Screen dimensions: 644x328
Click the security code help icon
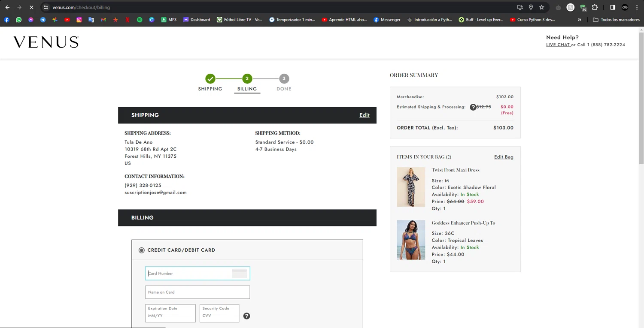click(246, 316)
